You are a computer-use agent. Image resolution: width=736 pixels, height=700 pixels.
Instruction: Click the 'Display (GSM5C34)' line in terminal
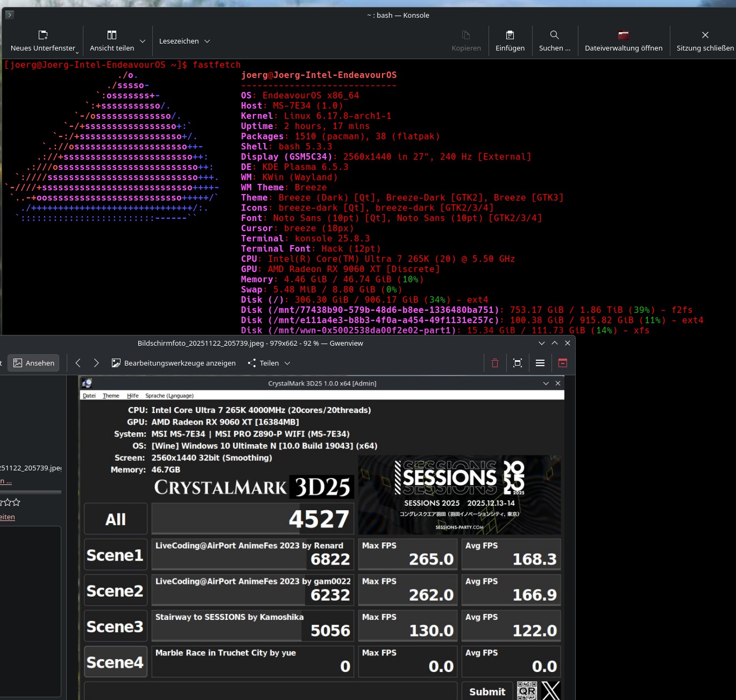pyautogui.click(x=386, y=157)
